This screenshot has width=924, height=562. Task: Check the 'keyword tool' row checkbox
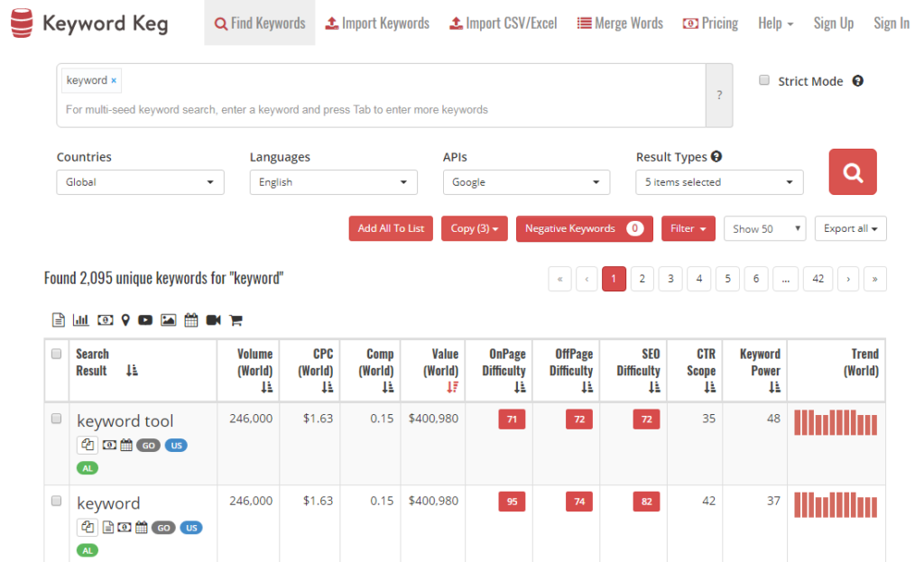(x=57, y=419)
